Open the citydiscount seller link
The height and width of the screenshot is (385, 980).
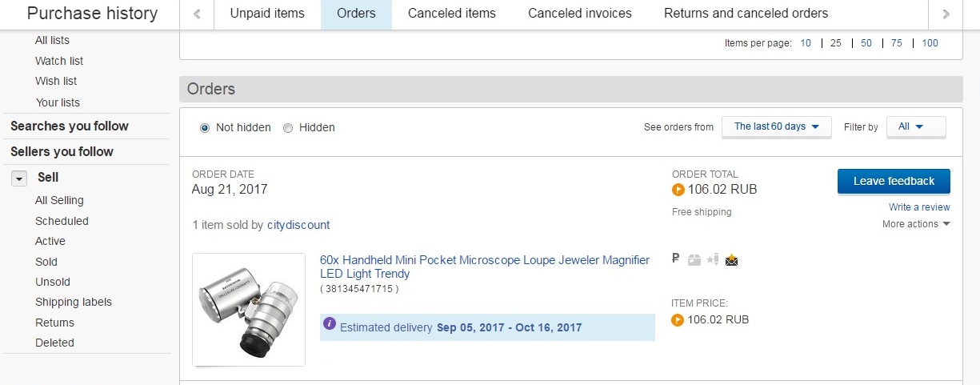pos(298,225)
